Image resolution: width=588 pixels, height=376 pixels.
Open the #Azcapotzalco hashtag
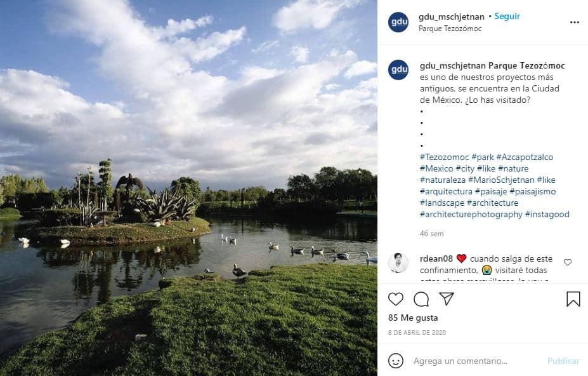[525, 157]
